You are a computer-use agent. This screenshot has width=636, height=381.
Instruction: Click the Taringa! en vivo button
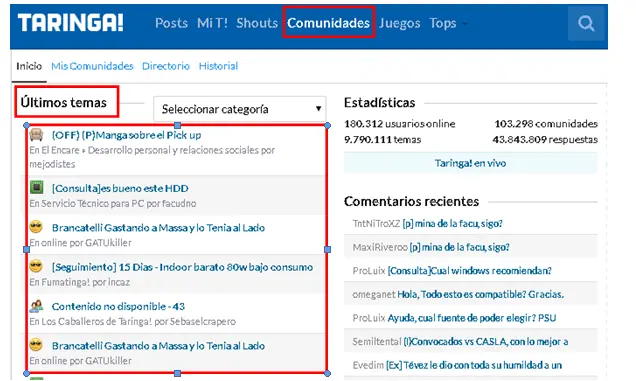pyautogui.click(x=471, y=163)
